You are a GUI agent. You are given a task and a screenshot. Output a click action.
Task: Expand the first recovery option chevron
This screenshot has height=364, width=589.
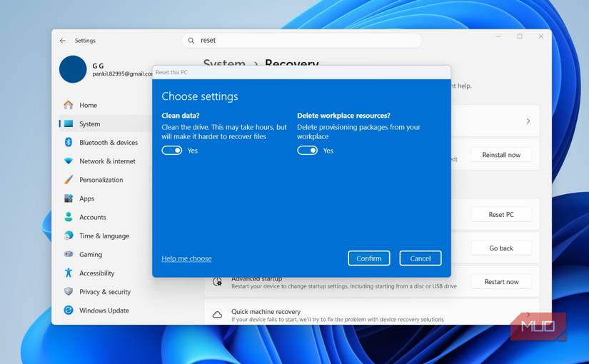[528, 121]
